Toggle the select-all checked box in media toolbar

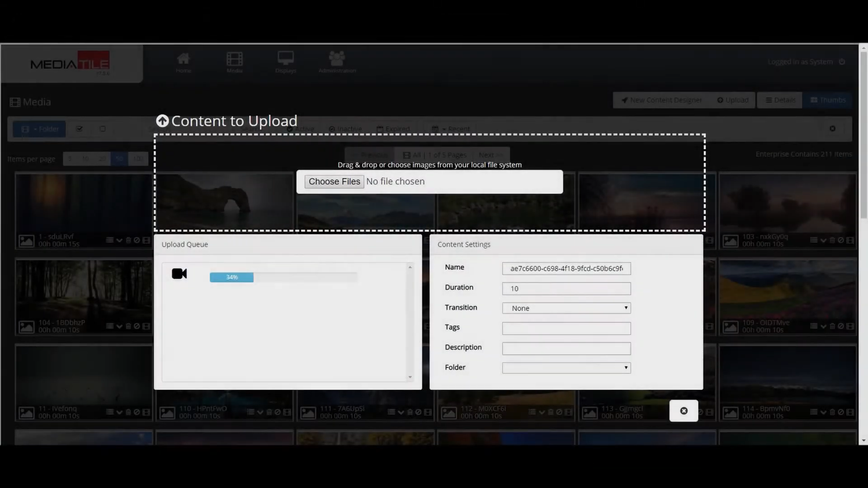click(x=80, y=129)
